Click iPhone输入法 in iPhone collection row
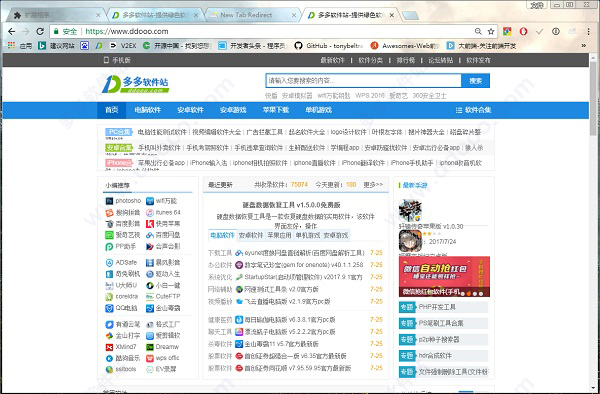Screen dimensions: 600x394 209,163
